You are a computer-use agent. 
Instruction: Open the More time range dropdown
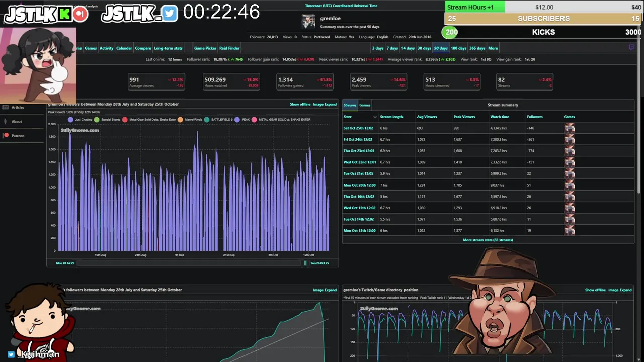[493, 48]
